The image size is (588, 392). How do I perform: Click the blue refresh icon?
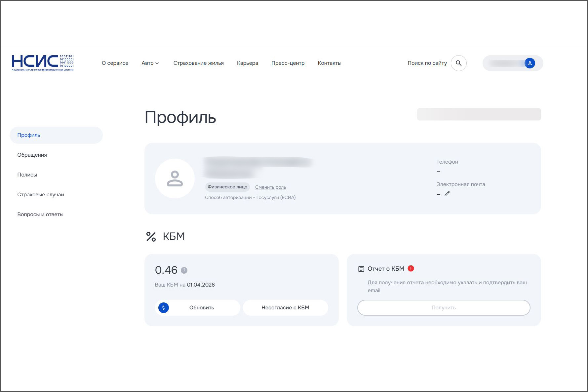click(x=164, y=308)
